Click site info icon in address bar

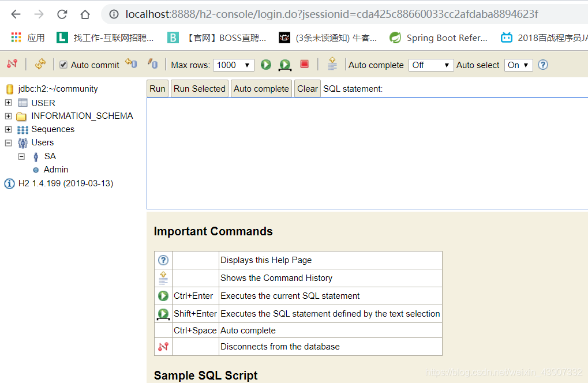pos(114,14)
